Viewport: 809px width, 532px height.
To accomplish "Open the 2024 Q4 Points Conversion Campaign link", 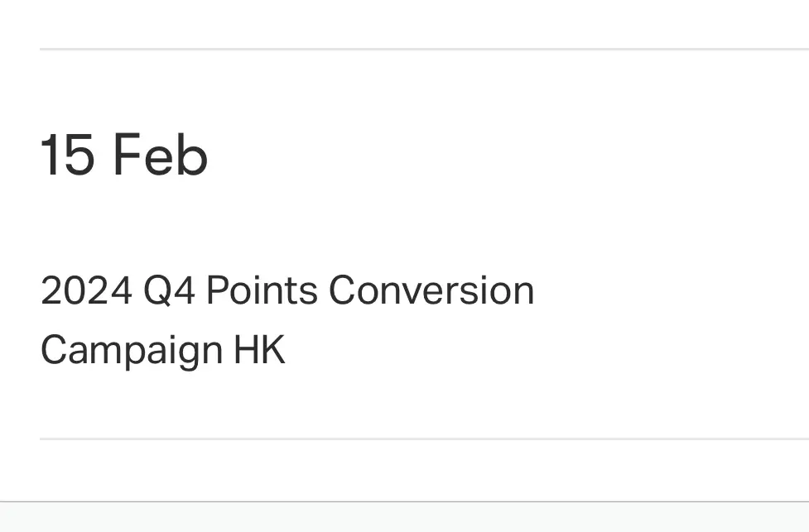I will [287, 319].
